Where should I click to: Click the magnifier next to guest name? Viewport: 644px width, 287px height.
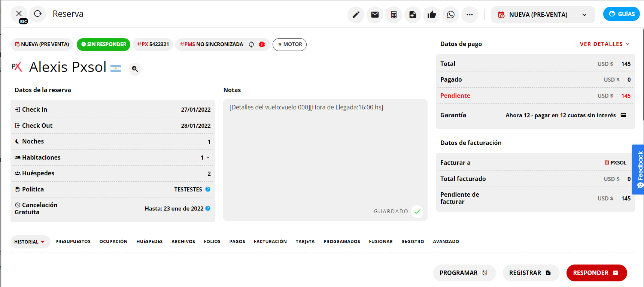(x=135, y=69)
